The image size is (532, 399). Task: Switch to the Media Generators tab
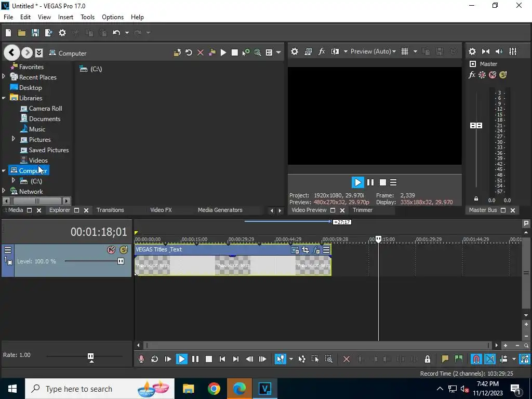(220, 210)
